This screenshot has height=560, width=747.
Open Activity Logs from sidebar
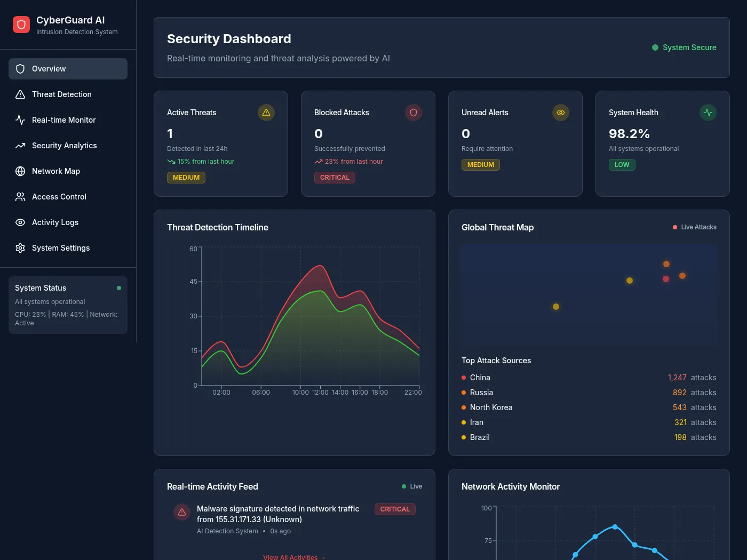pos(68,222)
